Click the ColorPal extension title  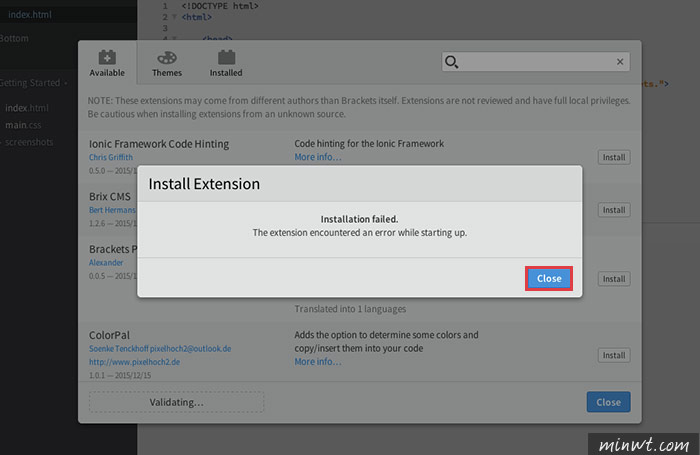click(109, 335)
